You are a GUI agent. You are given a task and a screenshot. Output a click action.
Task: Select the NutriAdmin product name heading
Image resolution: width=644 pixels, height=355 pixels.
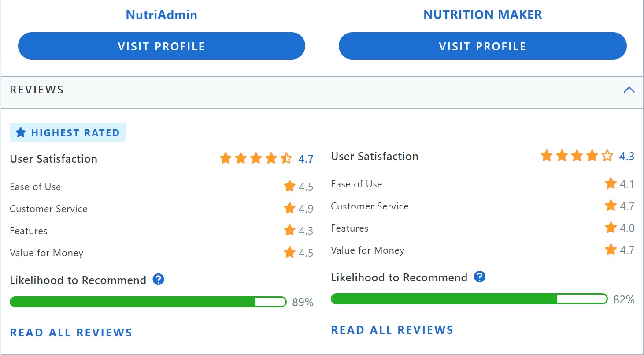tap(161, 14)
